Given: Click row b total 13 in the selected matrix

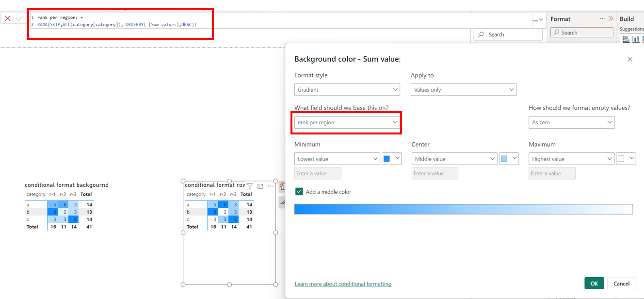Looking at the screenshot, I should pyautogui.click(x=249, y=212).
